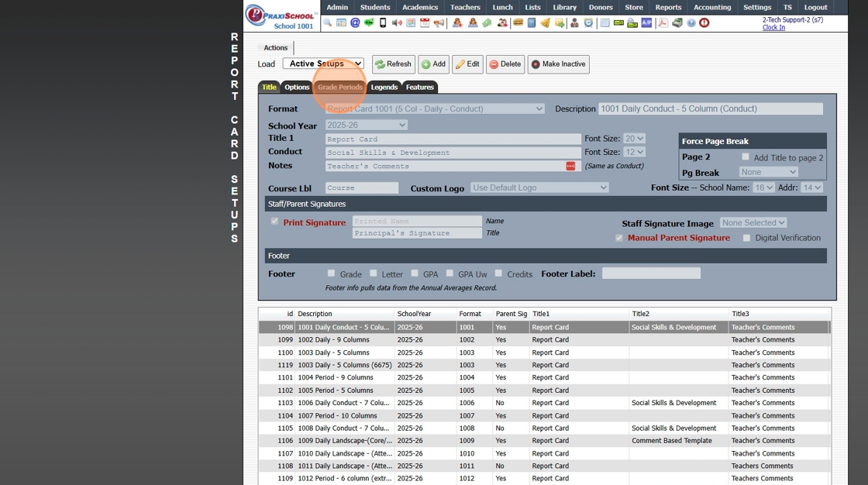Enable the footer Credits checkbox

pyautogui.click(x=498, y=273)
